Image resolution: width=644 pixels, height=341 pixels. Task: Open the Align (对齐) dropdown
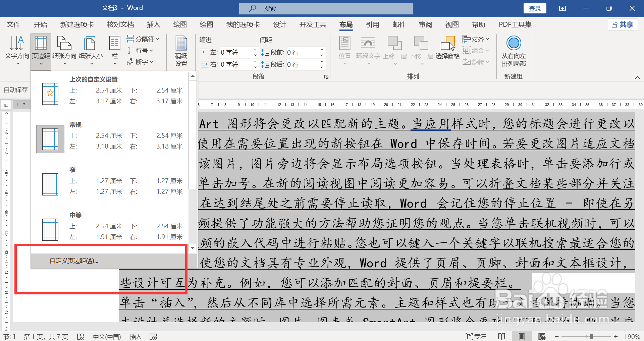(x=476, y=39)
